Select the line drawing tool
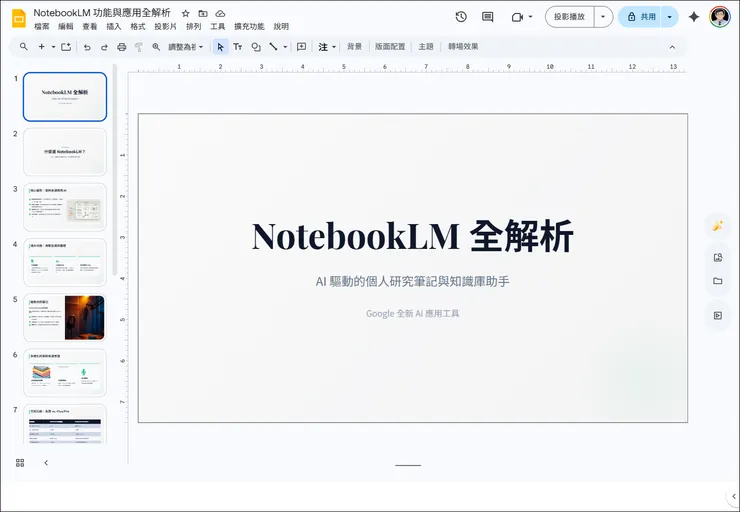Screen dimensions: 740x512 (273, 47)
